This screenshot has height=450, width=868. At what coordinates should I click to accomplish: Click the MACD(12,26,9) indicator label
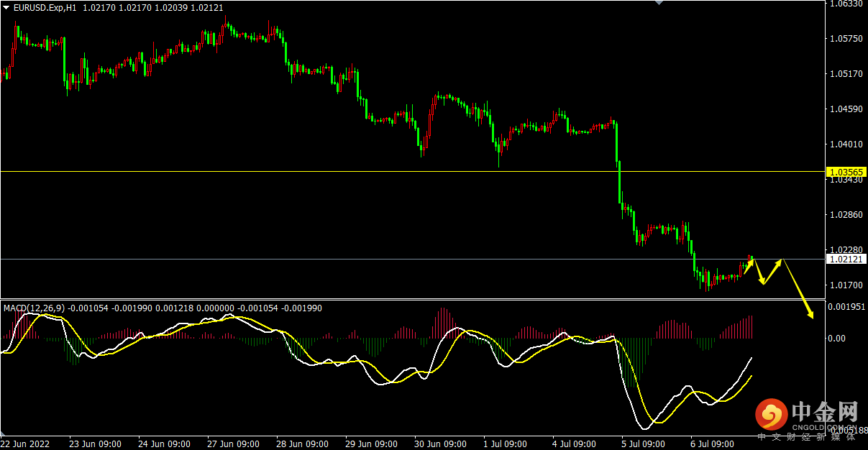[34, 308]
